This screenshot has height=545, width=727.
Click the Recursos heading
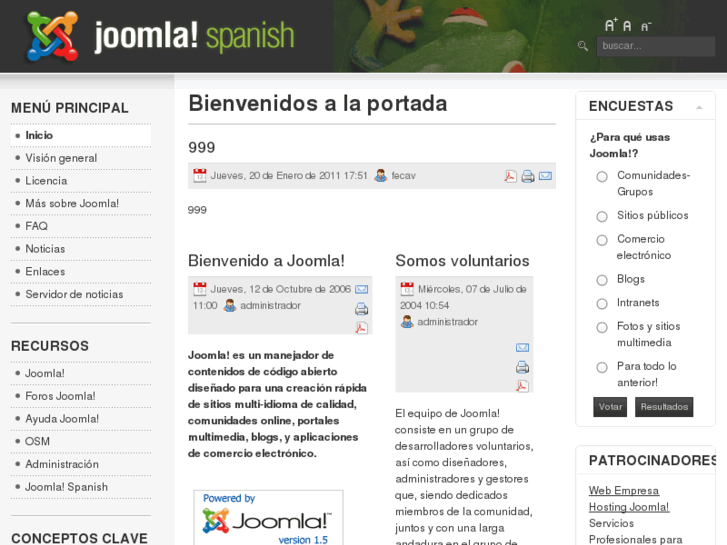tap(50, 346)
